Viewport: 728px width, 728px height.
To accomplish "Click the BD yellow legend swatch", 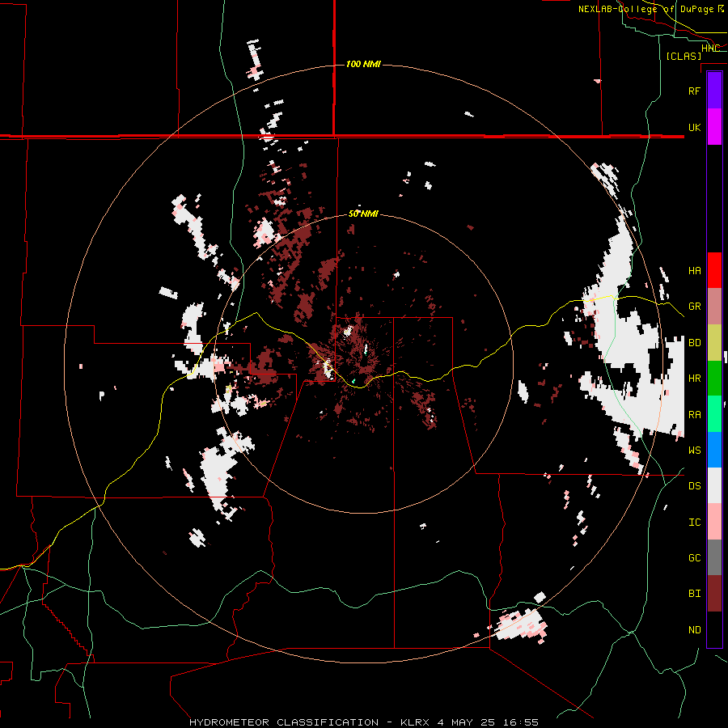I will pos(714,343).
